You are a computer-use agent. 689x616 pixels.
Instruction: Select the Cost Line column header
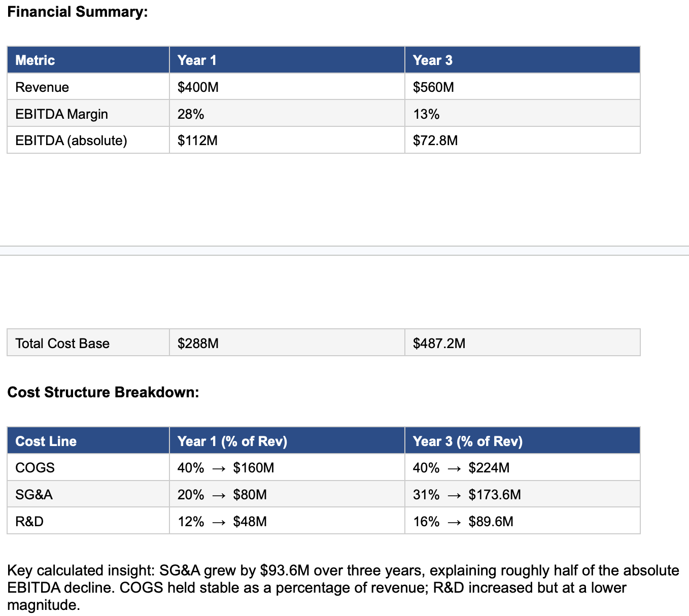[88, 441]
